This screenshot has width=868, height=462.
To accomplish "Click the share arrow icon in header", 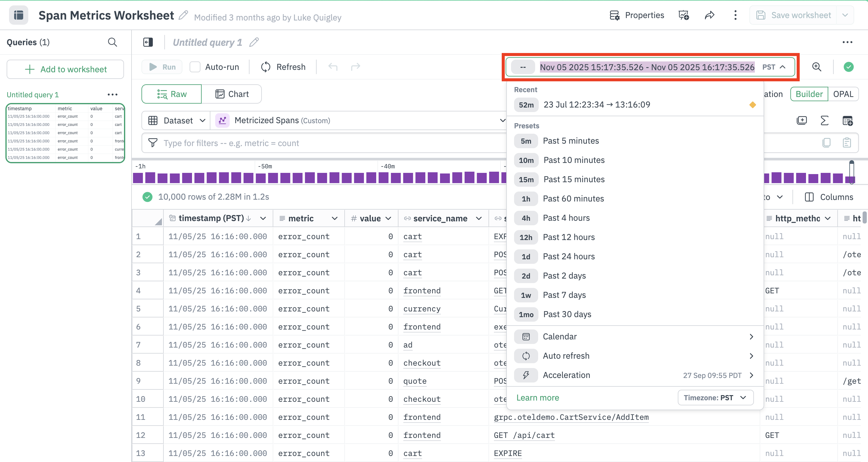I will point(709,15).
